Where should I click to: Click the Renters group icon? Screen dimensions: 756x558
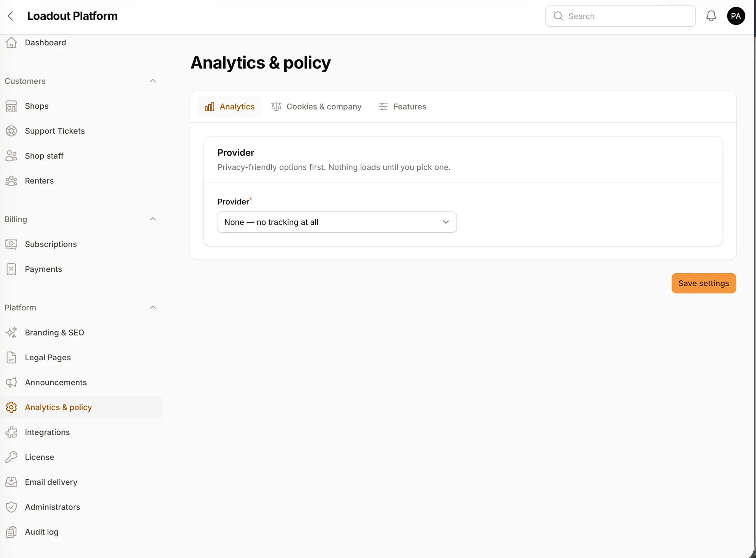pos(11,181)
